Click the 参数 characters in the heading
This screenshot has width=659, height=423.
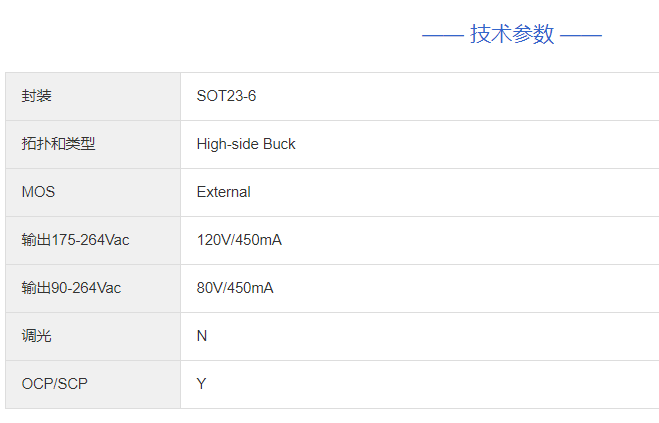coord(533,34)
